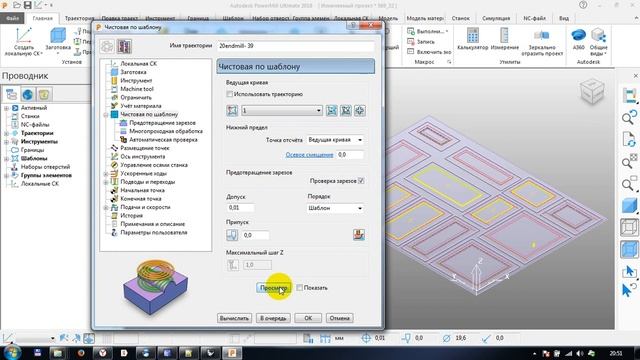Switch to the Станок ribbon tab
This screenshot has height=360, width=640.
coord(460,18)
